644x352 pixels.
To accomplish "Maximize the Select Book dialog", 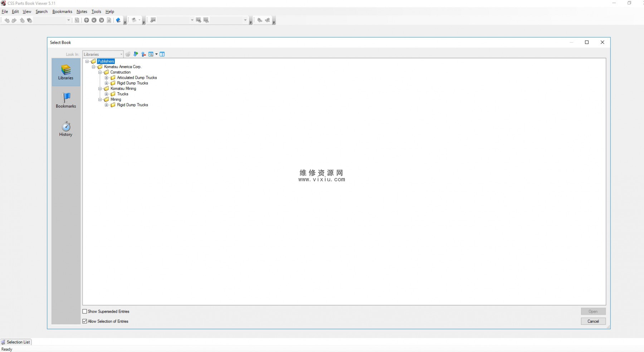I will click(x=587, y=42).
